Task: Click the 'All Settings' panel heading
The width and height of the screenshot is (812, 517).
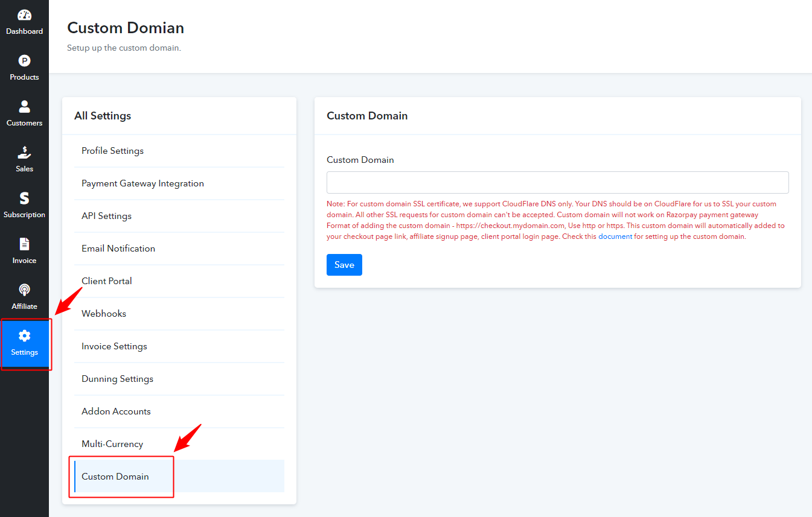Action: [x=103, y=116]
